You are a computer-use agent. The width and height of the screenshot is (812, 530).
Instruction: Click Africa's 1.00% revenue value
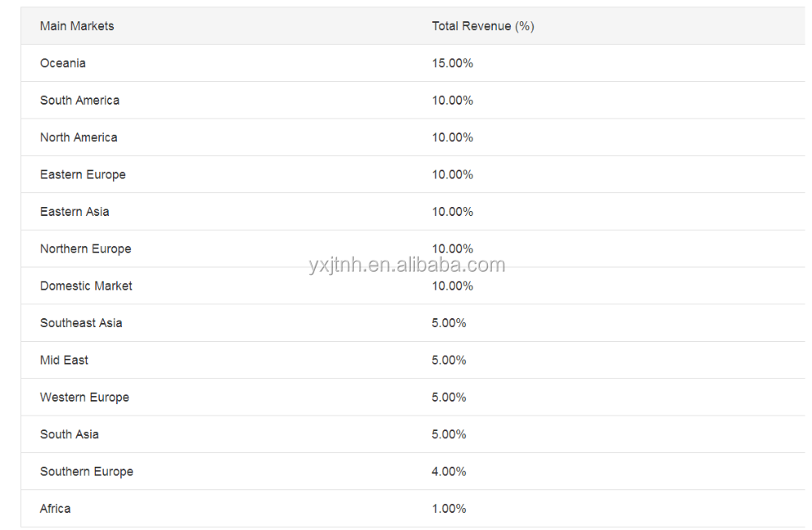click(x=449, y=509)
